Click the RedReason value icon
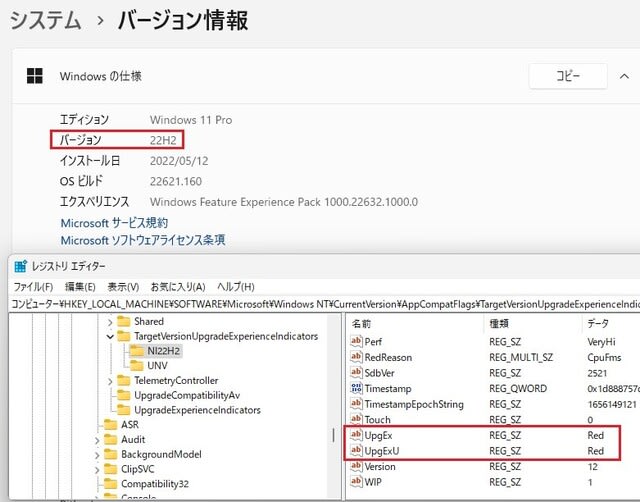 [x=356, y=357]
